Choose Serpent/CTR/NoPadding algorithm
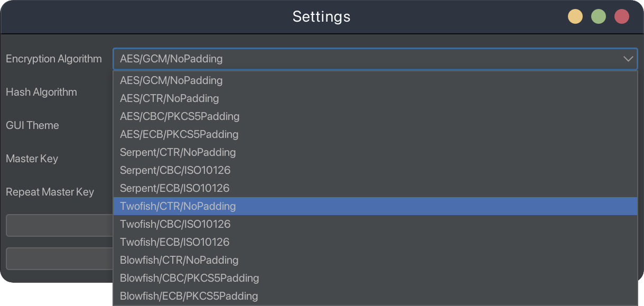The image size is (644, 306). click(x=178, y=153)
